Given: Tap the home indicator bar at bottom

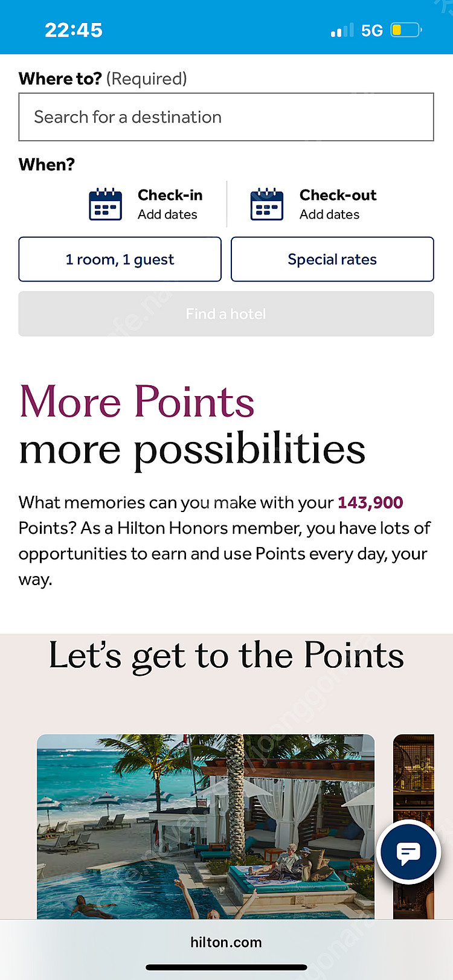Looking at the screenshot, I should (226, 967).
